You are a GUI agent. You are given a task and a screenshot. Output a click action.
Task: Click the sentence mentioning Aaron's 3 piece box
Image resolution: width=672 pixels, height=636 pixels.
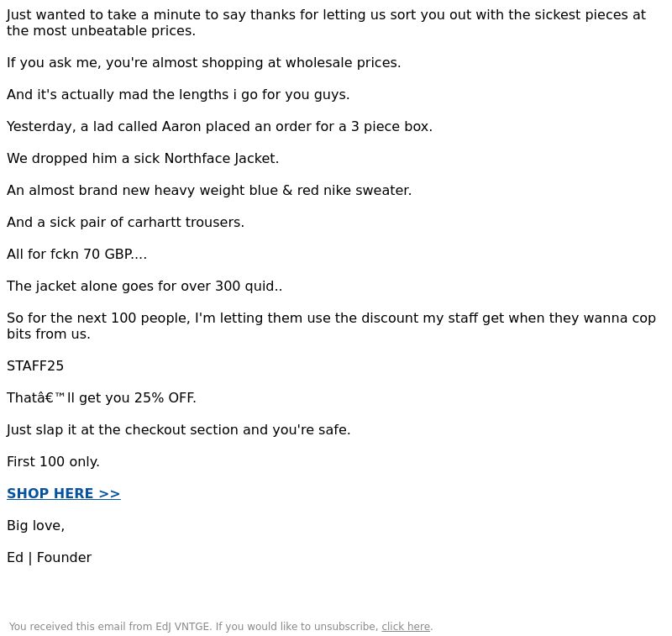[219, 126]
